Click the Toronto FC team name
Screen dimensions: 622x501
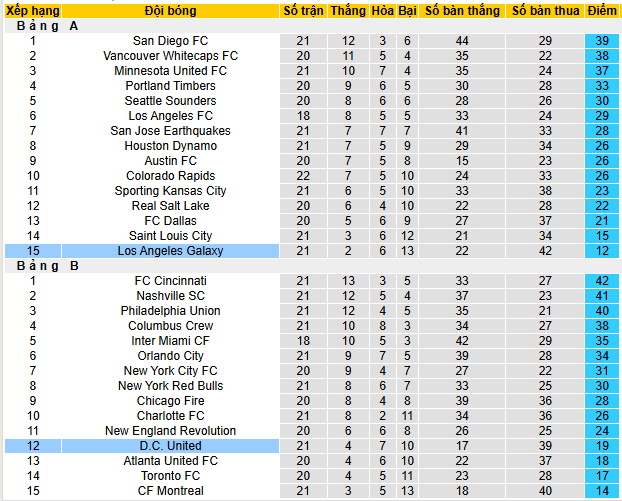tap(170, 476)
